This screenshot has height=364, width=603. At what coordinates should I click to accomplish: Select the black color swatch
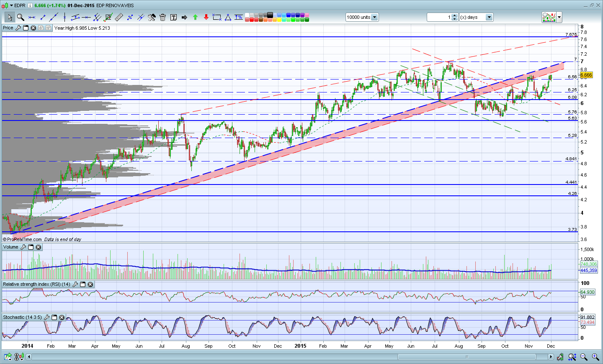(x=270, y=15)
